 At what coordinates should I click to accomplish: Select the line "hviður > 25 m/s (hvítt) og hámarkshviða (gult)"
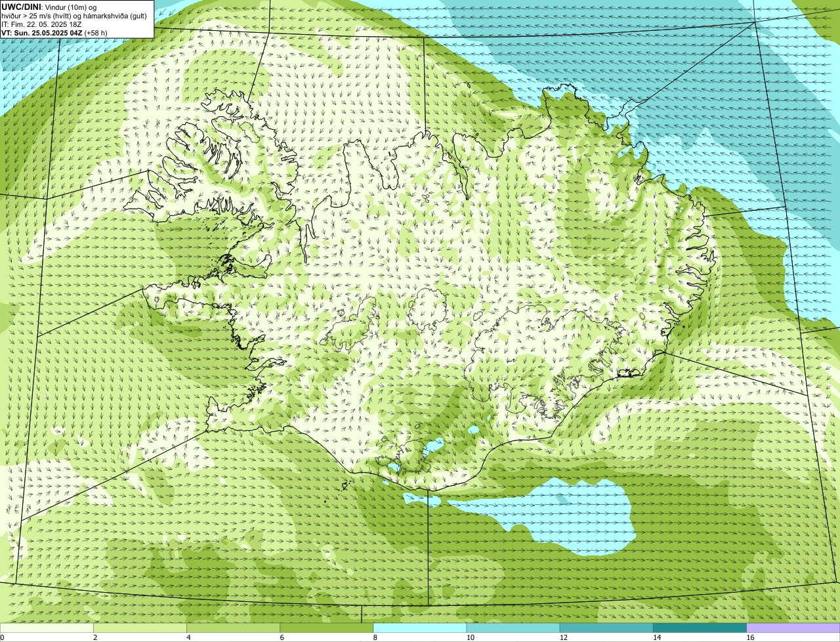[74, 16]
